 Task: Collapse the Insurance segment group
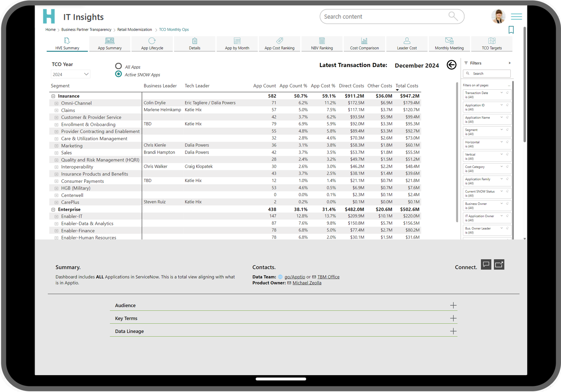tap(53, 96)
